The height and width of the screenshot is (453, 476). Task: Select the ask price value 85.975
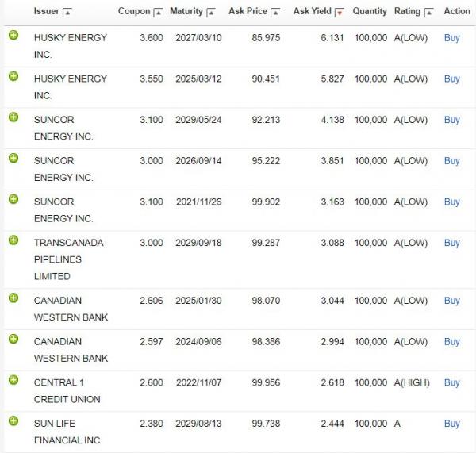point(266,38)
